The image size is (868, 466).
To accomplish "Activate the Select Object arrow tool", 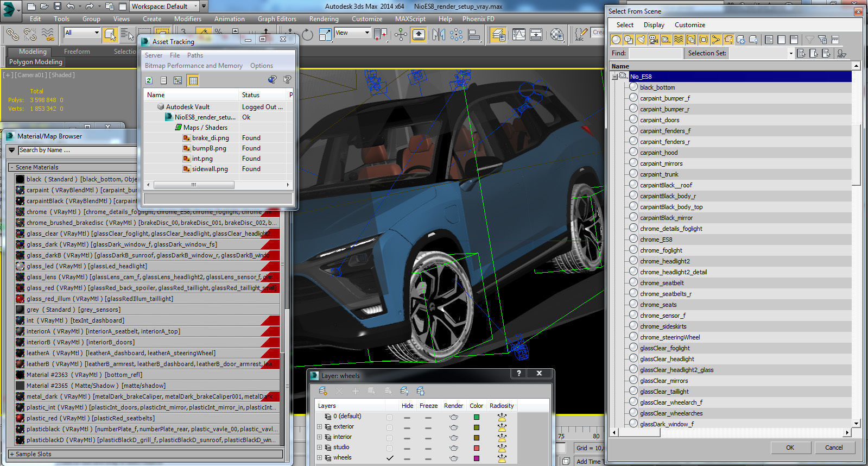I will 110,35.
